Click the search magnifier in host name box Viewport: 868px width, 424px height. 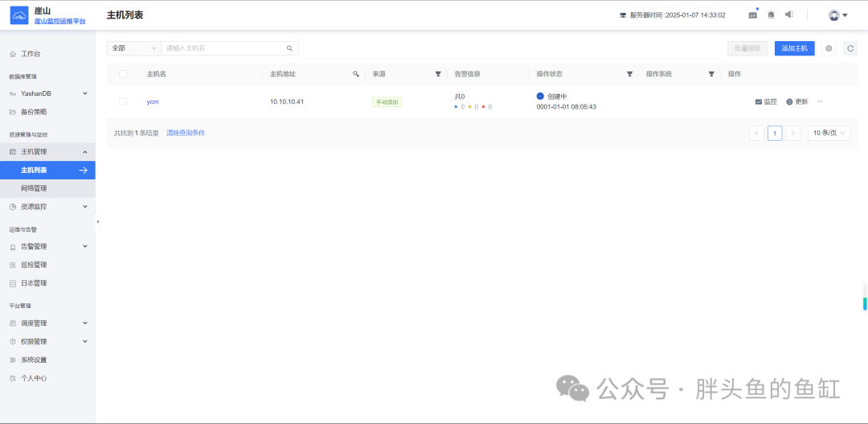tap(289, 48)
